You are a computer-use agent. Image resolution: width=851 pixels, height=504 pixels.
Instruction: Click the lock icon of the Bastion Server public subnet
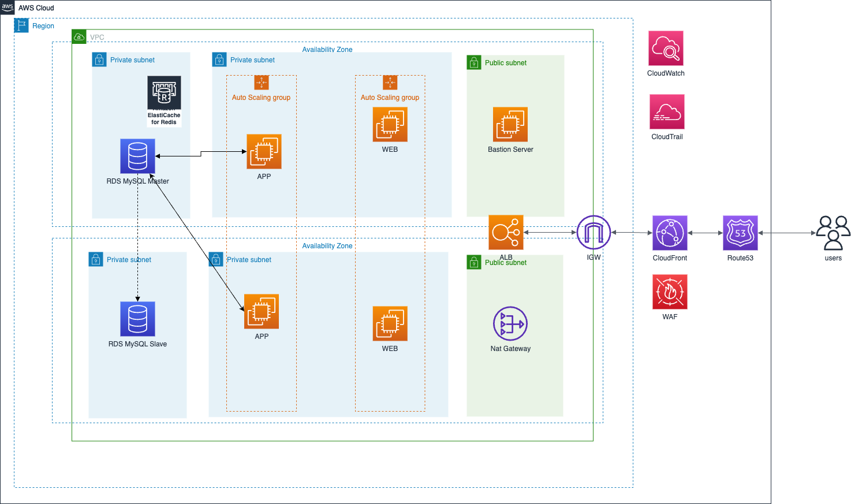point(474,62)
